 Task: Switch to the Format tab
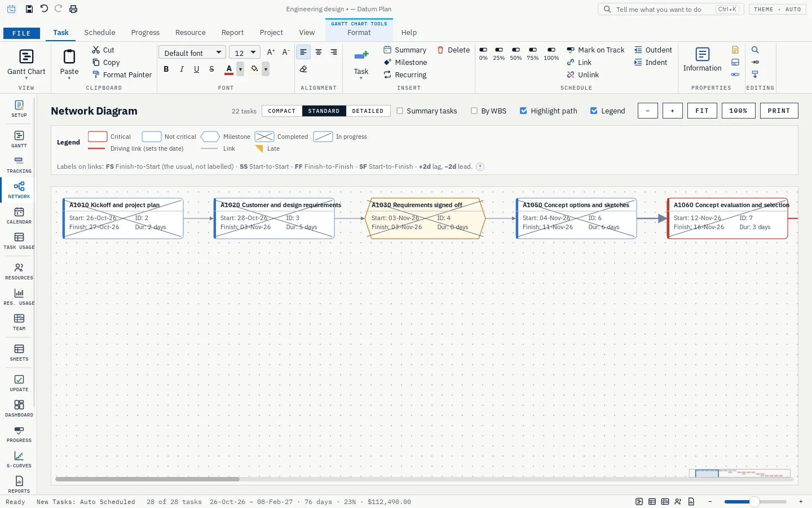359,33
